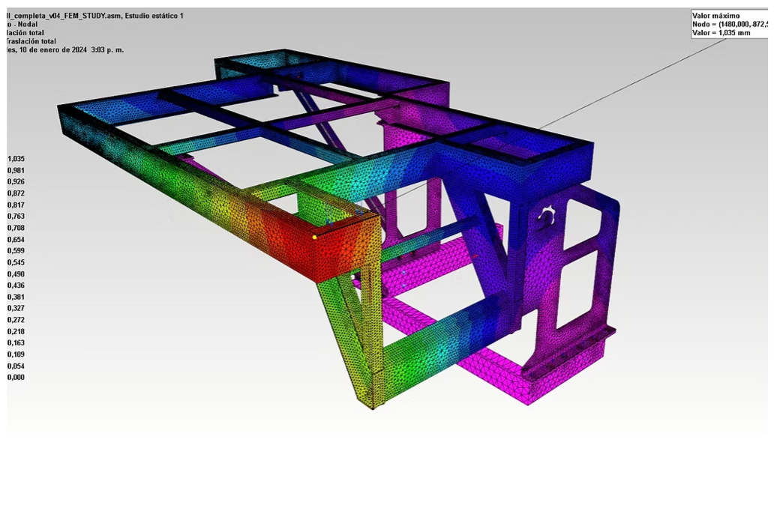
Task: Click the yellow maximum displacement node marker
Action: 314,237
